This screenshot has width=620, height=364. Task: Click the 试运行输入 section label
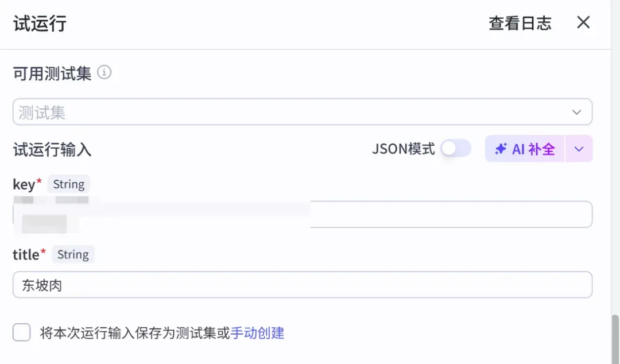click(52, 150)
